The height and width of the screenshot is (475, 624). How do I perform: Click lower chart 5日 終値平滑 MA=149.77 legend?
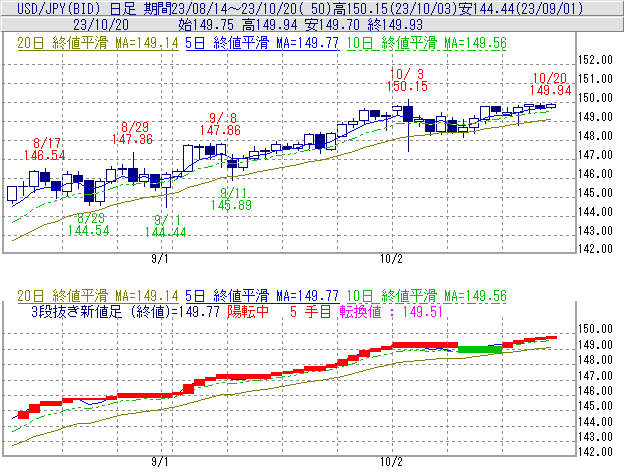click(262, 296)
